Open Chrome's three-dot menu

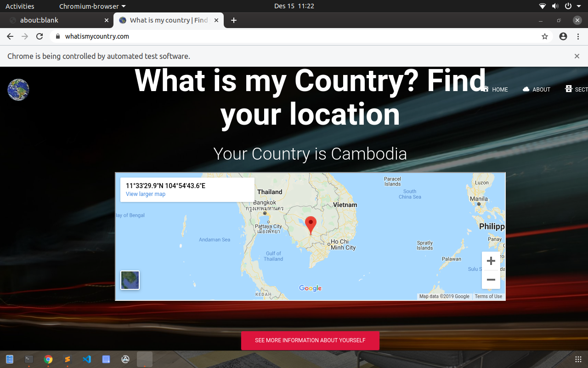tap(578, 36)
